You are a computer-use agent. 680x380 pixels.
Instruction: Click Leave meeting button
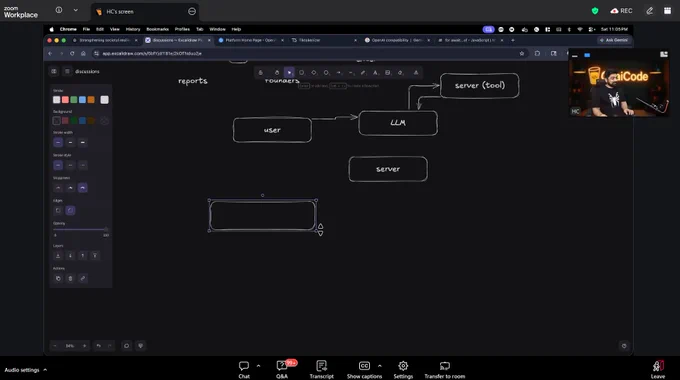pos(657,370)
